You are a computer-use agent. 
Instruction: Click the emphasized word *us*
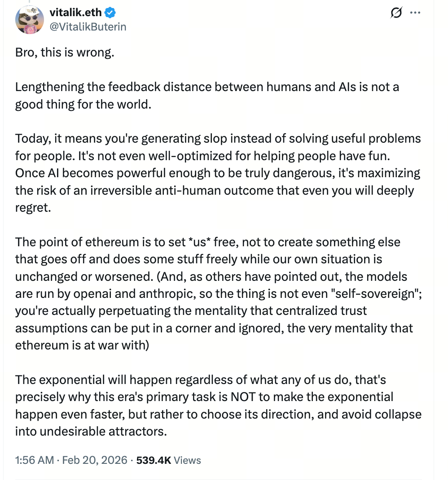[x=198, y=242]
